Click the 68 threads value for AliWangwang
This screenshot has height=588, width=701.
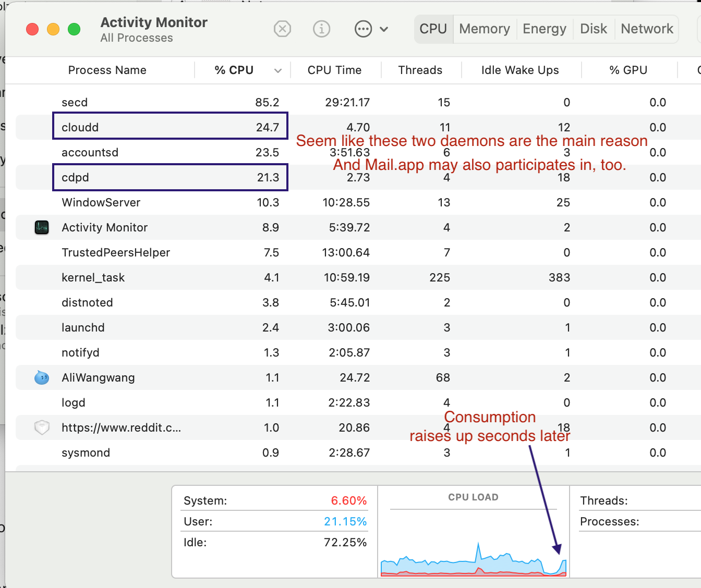coord(443,377)
